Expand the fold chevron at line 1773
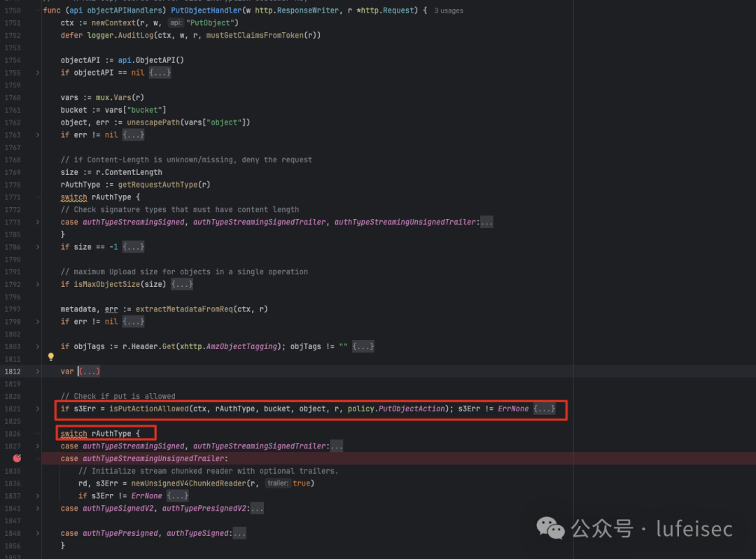This screenshot has width=756, height=559. (38, 222)
